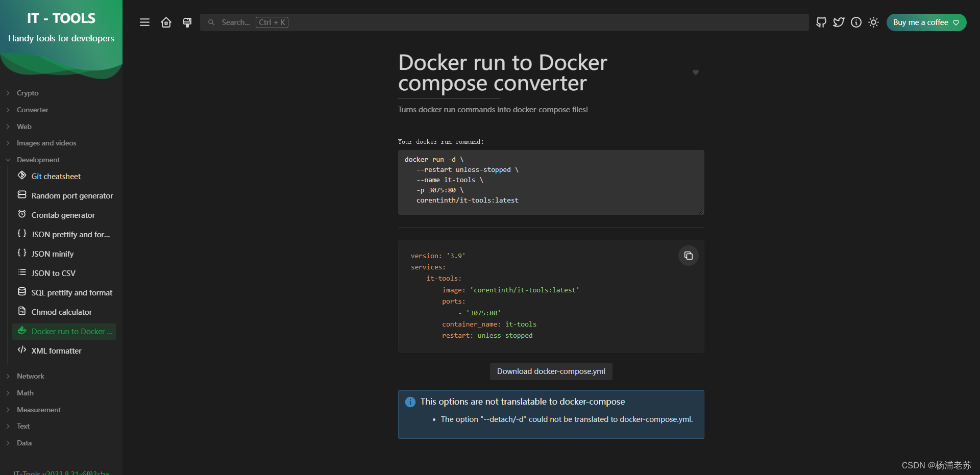Screen dimensions: 980x475
Task: Open Crontab generator tool
Action: tap(64, 215)
